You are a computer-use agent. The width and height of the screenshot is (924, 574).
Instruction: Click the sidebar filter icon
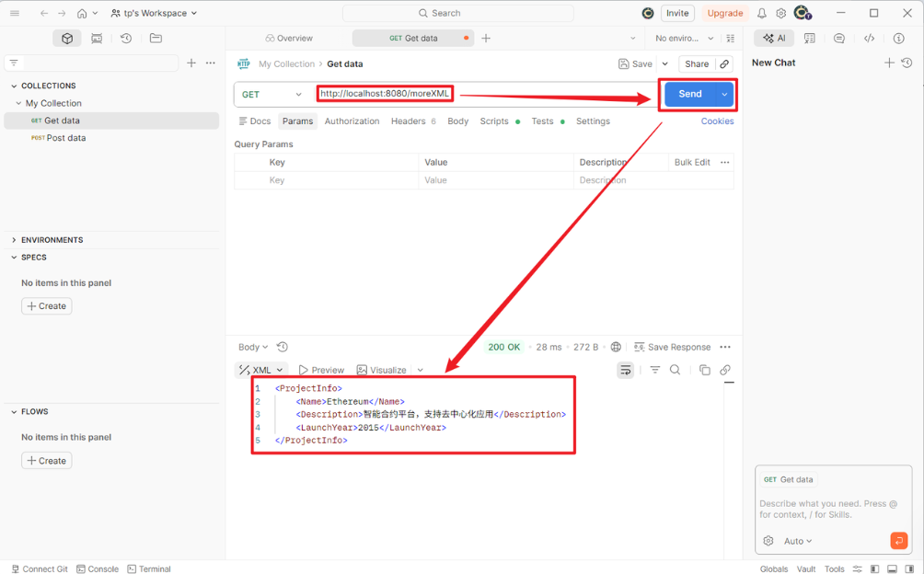click(x=14, y=63)
